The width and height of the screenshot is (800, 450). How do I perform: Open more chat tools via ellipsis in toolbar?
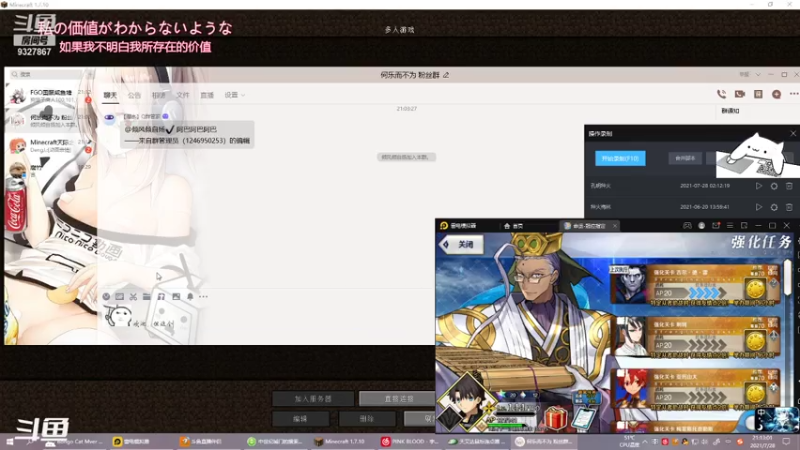click(204, 296)
